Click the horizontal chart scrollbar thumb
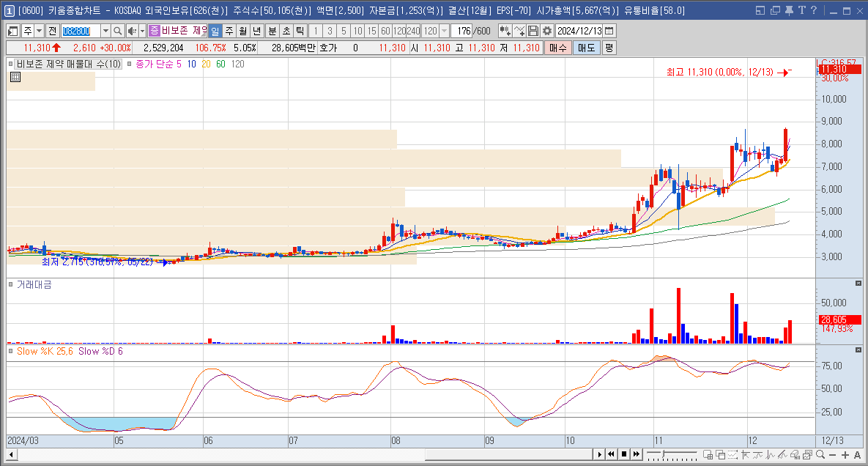Viewport: 868px width, 466px height. point(509,455)
